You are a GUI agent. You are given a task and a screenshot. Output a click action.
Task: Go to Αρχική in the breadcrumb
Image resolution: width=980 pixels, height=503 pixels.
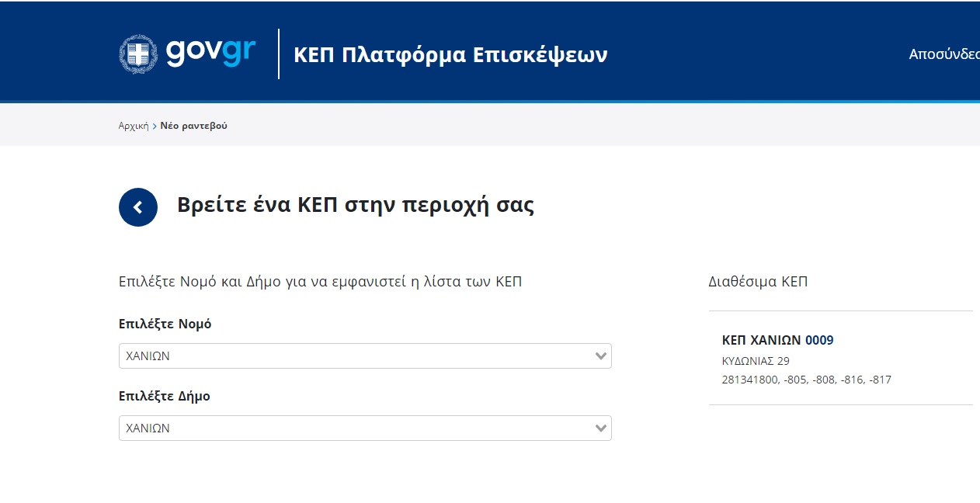pos(134,126)
